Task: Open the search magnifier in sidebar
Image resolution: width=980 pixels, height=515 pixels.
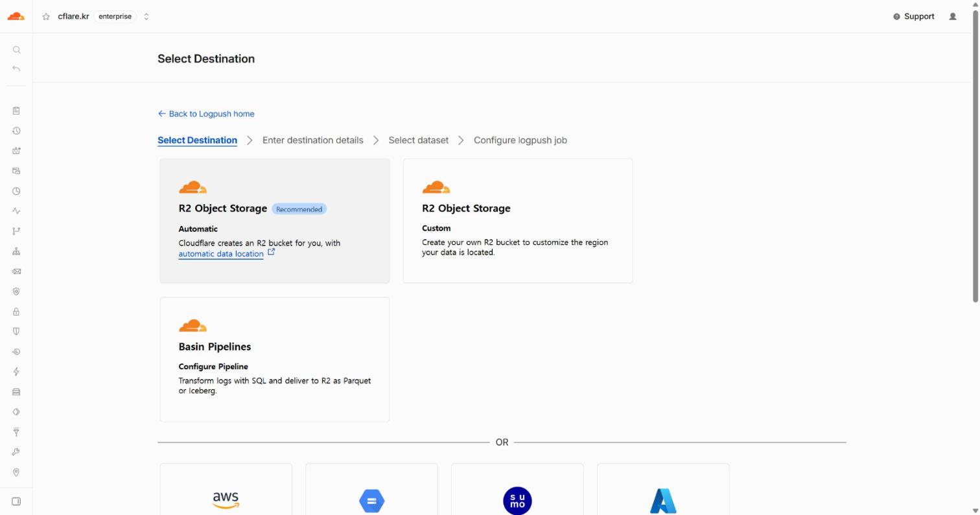Action: tap(16, 50)
